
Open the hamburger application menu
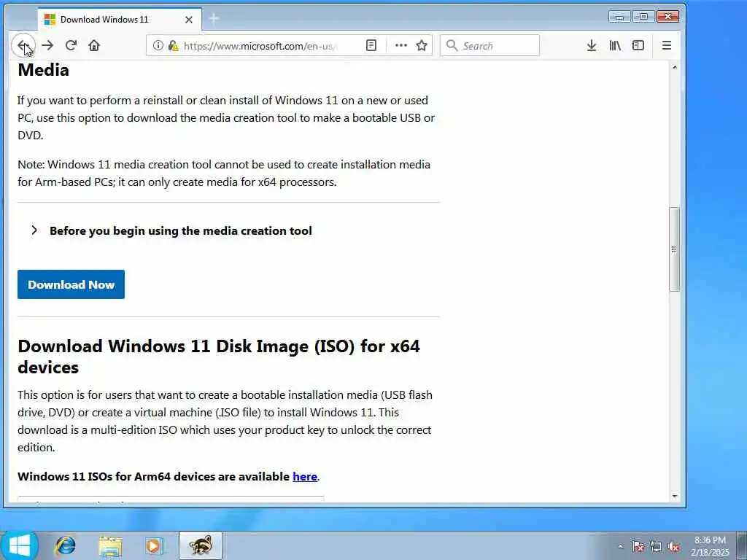coord(667,45)
